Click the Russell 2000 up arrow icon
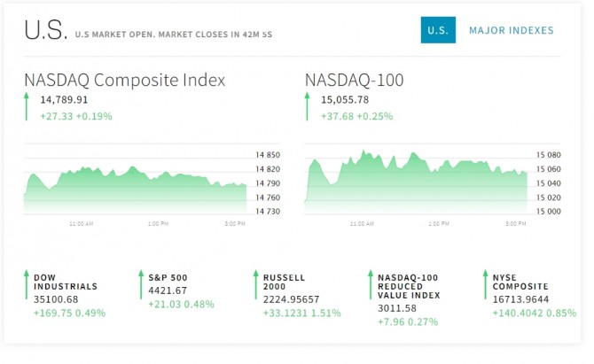 coord(254,286)
